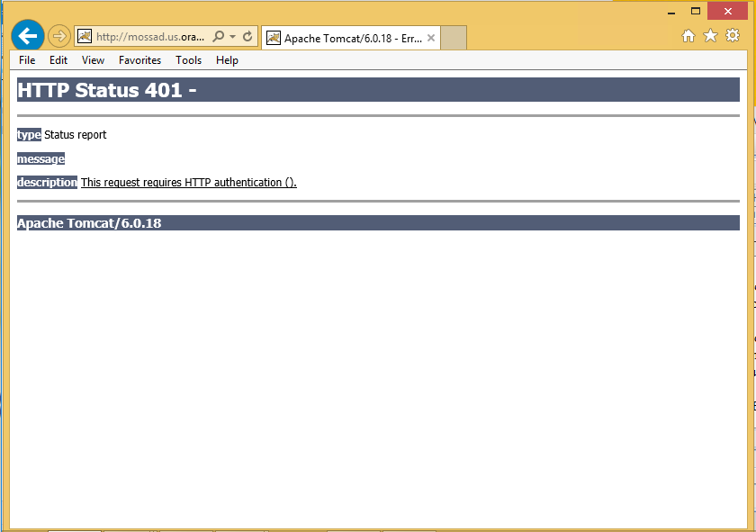
Task: Open the View menu
Action: point(93,60)
